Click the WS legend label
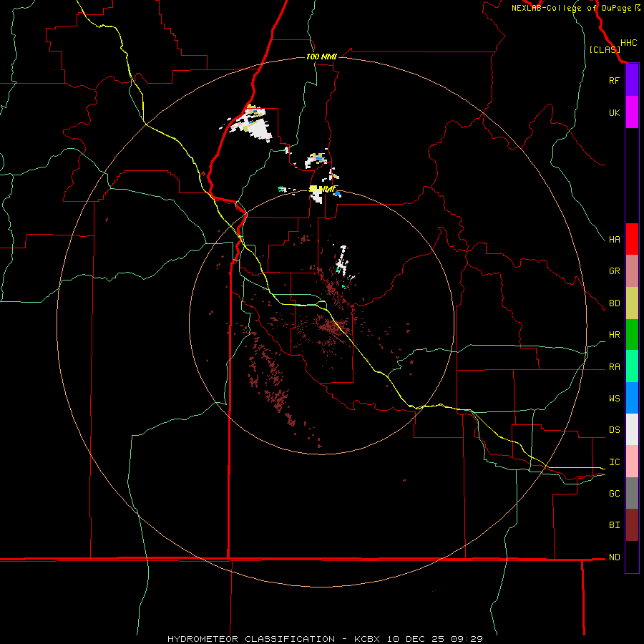 tap(615, 399)
